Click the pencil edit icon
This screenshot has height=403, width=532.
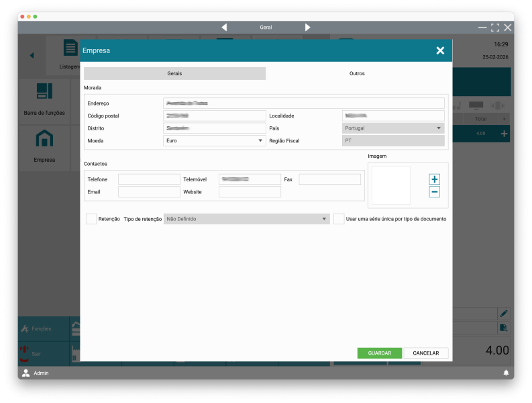tap(503, 313)
